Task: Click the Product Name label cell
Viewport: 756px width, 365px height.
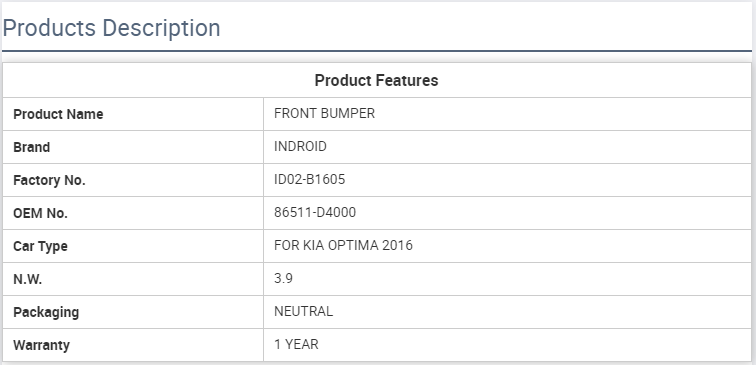Action: (x=133, y=114)
